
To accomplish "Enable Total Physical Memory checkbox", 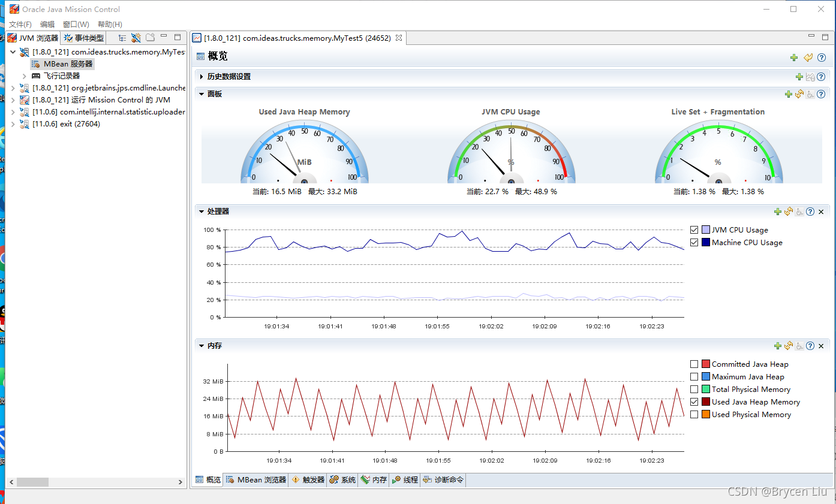I will tap(694, 390).
